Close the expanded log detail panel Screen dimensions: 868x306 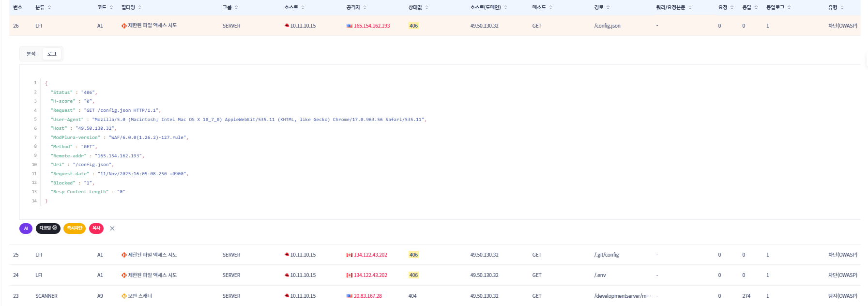112,228
